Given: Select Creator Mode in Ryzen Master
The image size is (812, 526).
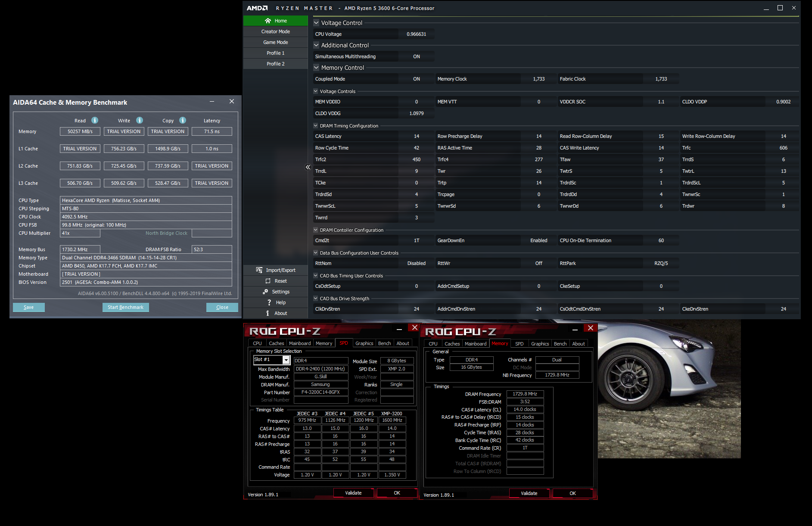Looking at the screenshot, I should click(x=276, y=31).
